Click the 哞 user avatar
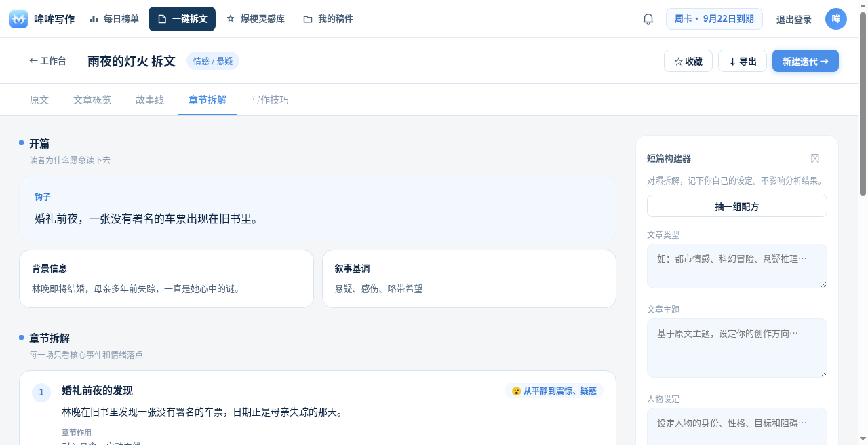The image size is (868, 445). pyautogui.click(x=836, y=19)
